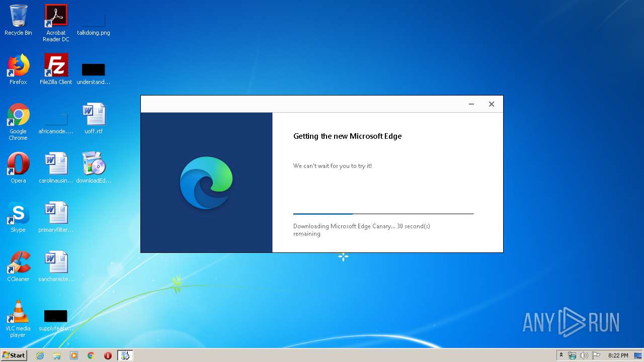Open Windows Media Player taskbar icon

[74, 355]
